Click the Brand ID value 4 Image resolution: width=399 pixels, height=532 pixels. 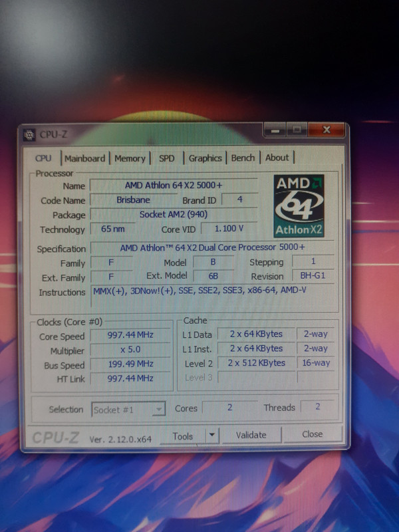(x=239, y=199)
